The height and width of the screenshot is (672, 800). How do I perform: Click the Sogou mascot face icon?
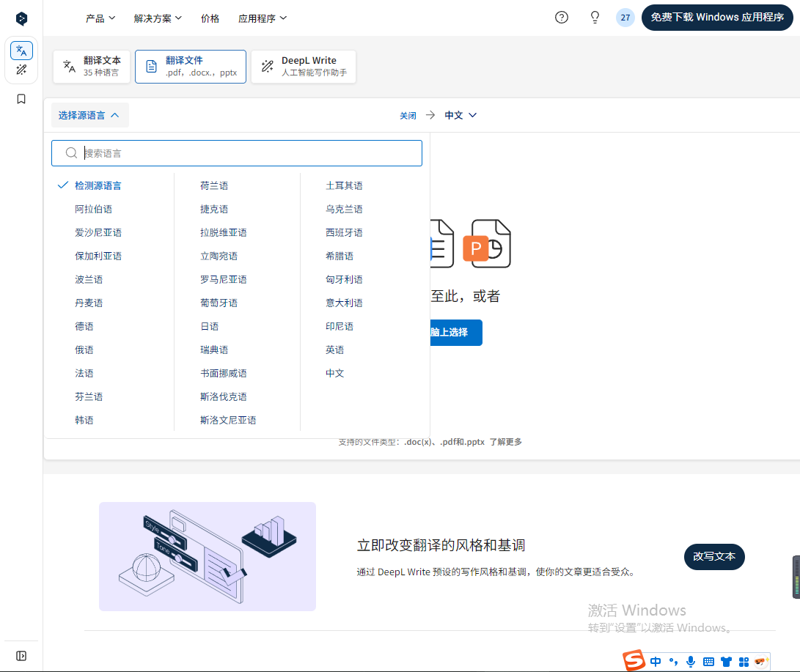tap(761, 662)
